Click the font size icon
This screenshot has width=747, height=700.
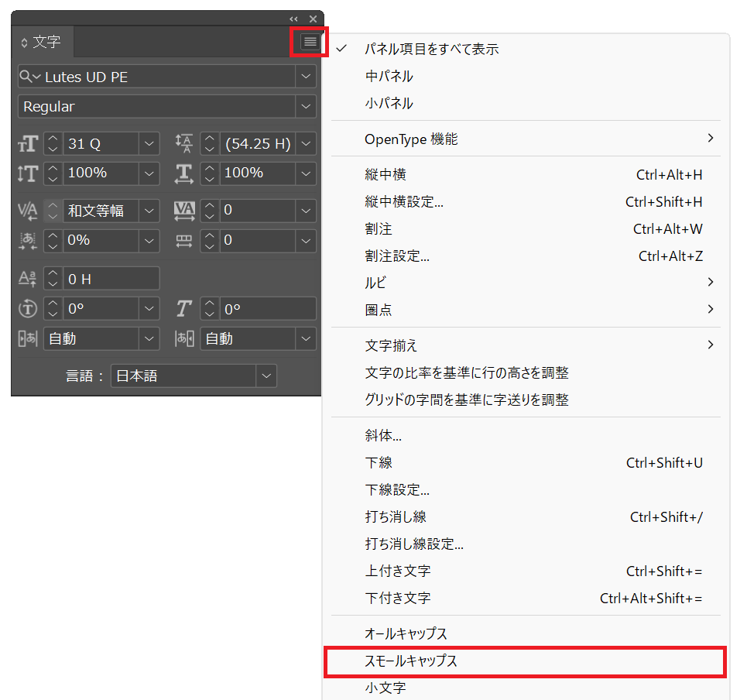[x=27, y=144]
